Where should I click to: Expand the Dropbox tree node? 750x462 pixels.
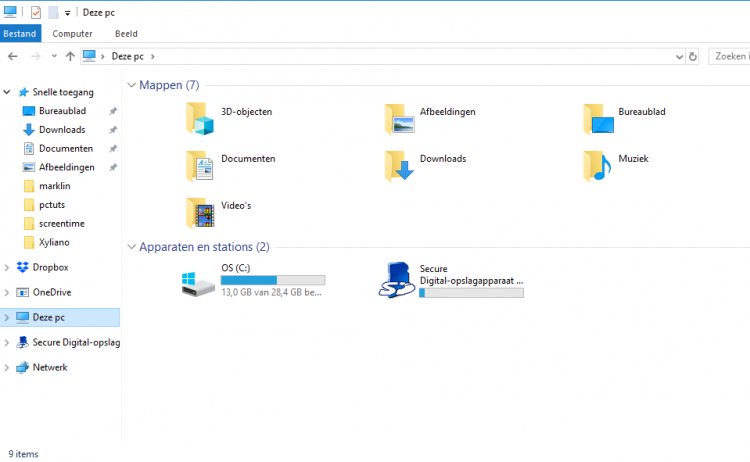coord(8,268)
